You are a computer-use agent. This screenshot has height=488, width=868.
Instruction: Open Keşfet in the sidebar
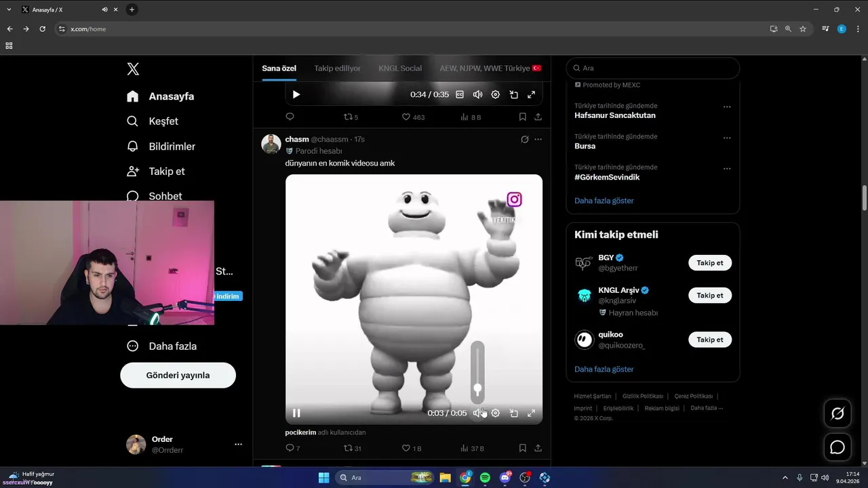[x=153, y=121]
